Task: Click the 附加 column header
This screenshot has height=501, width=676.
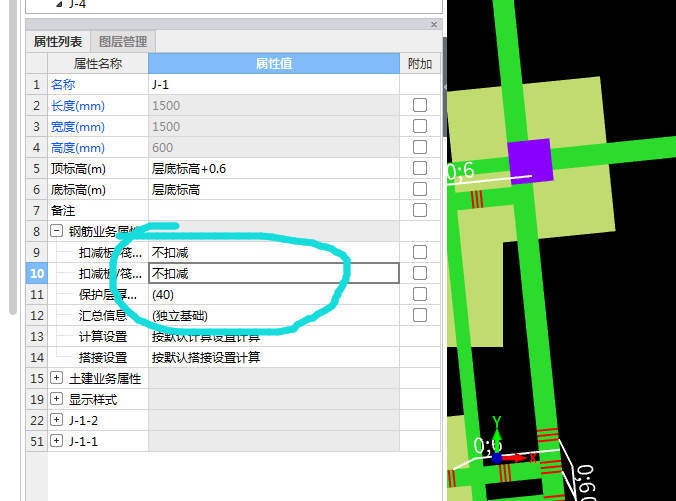Action: point(420,64)
